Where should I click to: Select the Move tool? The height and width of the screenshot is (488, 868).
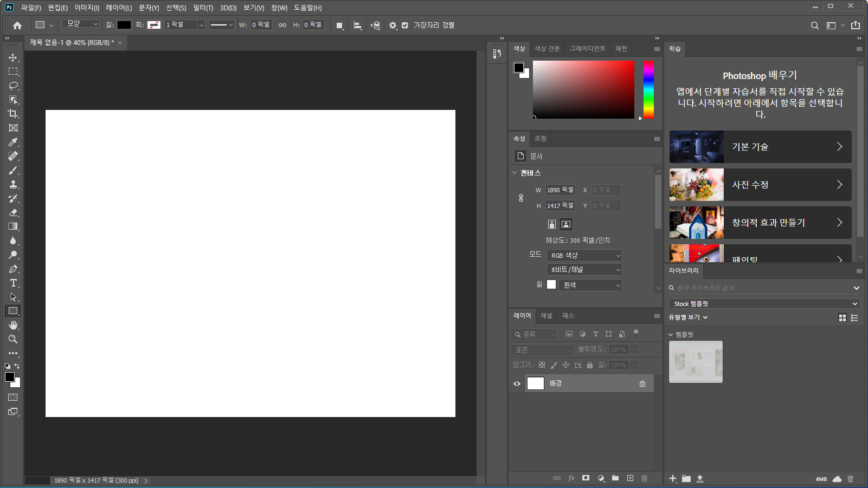click(x=13, y=57)
